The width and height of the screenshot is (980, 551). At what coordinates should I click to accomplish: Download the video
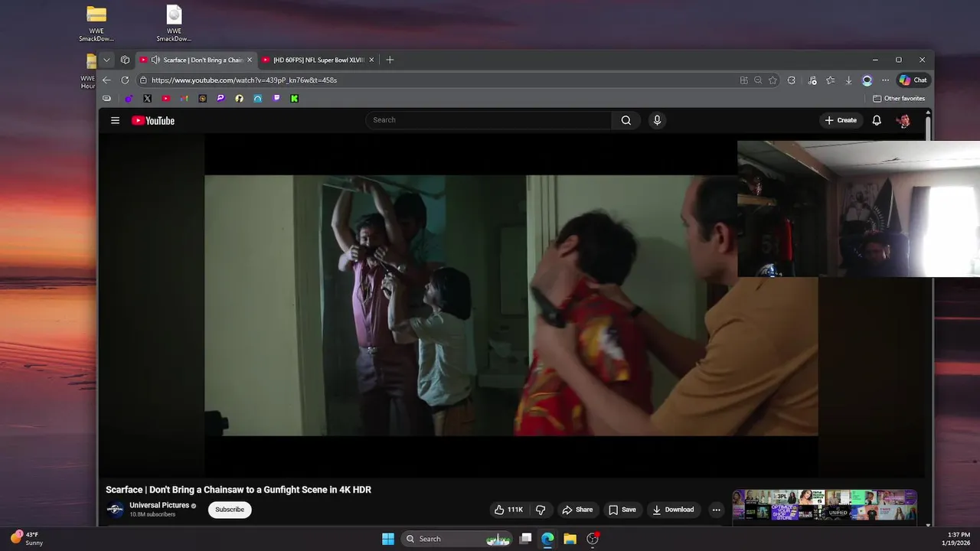(x=672, y=510)
